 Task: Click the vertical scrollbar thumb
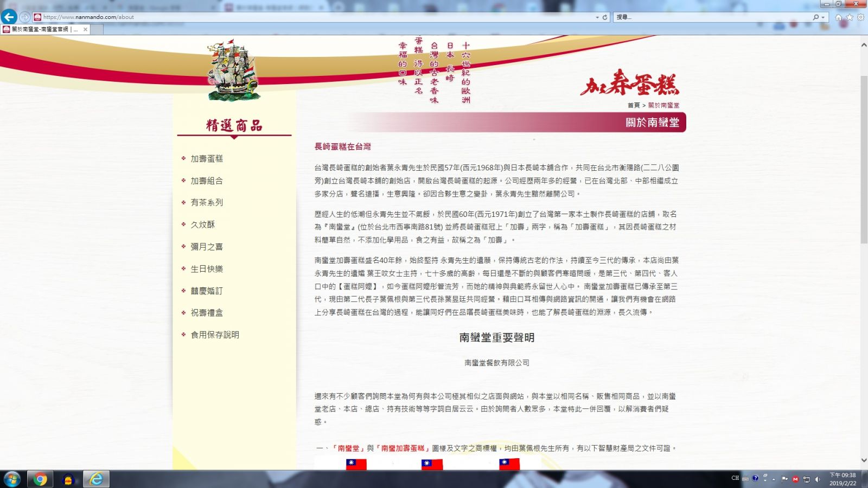864,160
